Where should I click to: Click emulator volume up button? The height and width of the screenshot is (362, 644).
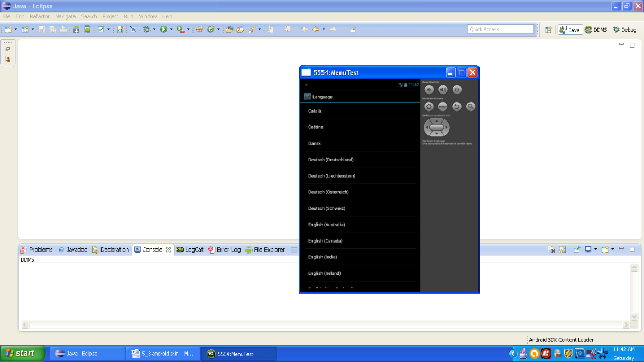pyautogui.click(x=443, y=90)
